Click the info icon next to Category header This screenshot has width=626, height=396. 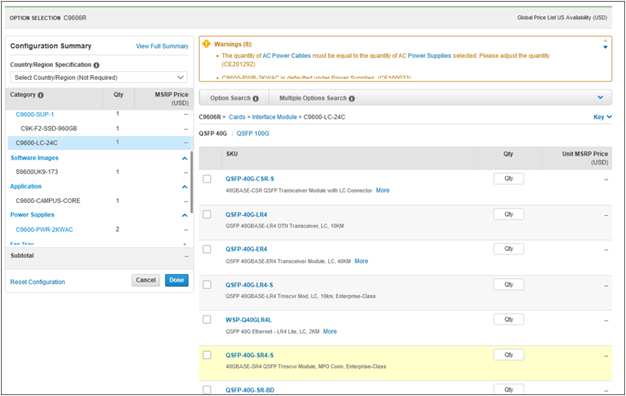point(41,95)
